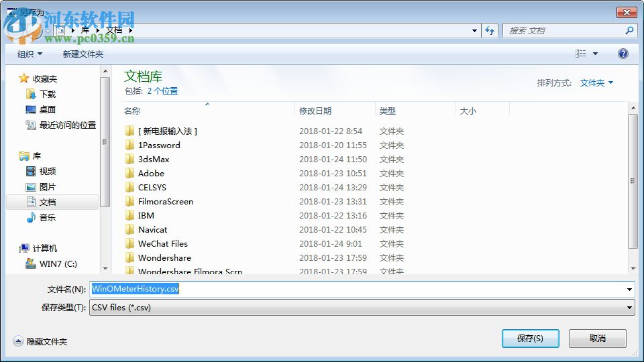This screenshot has width=644, height=362.
Task: Click the search magnifier icon
Action: coord(629,30)
